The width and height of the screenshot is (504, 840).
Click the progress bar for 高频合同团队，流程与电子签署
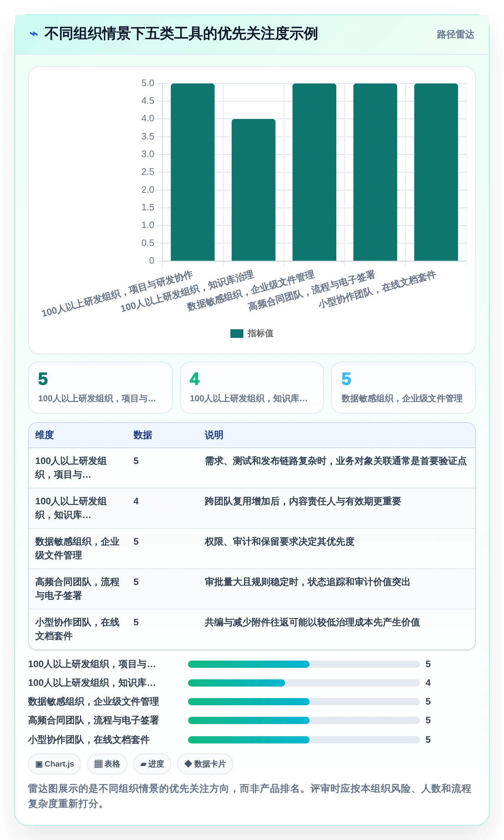[304, 720]
